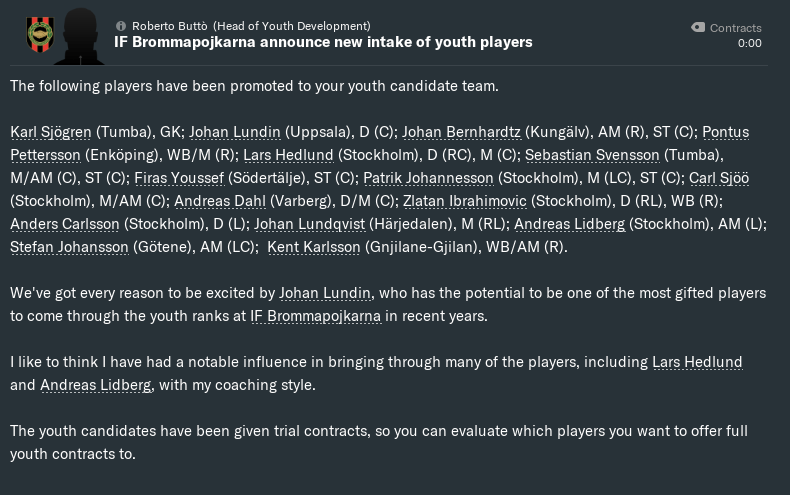Click the Johan Lundqvist name
Viewport: 790px width, 495px height.
tap(309, 224)
